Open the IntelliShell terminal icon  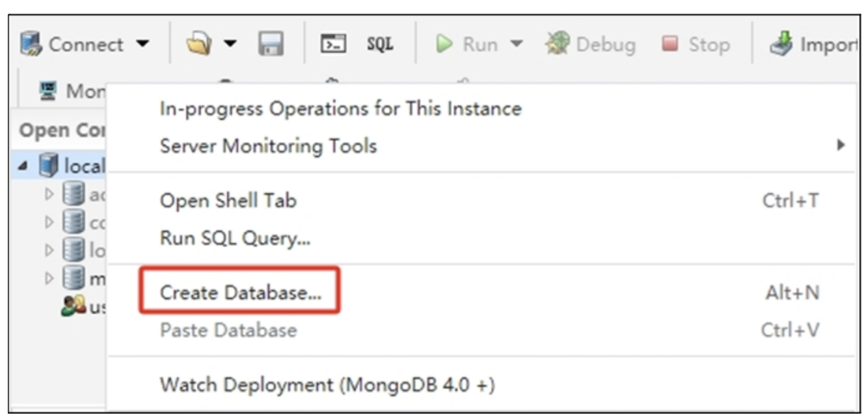333,44
